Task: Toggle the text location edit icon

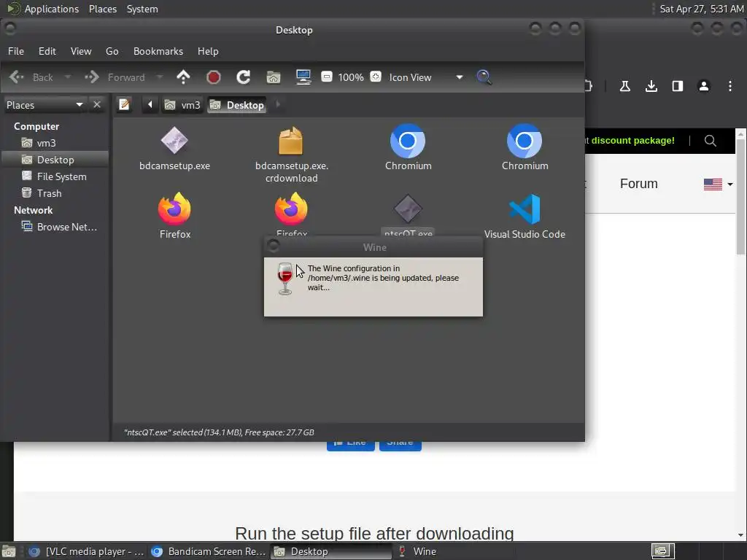Action: point(124,104)
